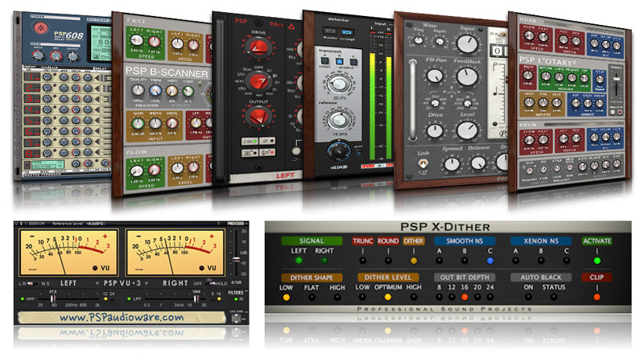644x362 pixels.
Task: Click the Slow Left speed knob on B-Scanner
Action: coord(137,171)
